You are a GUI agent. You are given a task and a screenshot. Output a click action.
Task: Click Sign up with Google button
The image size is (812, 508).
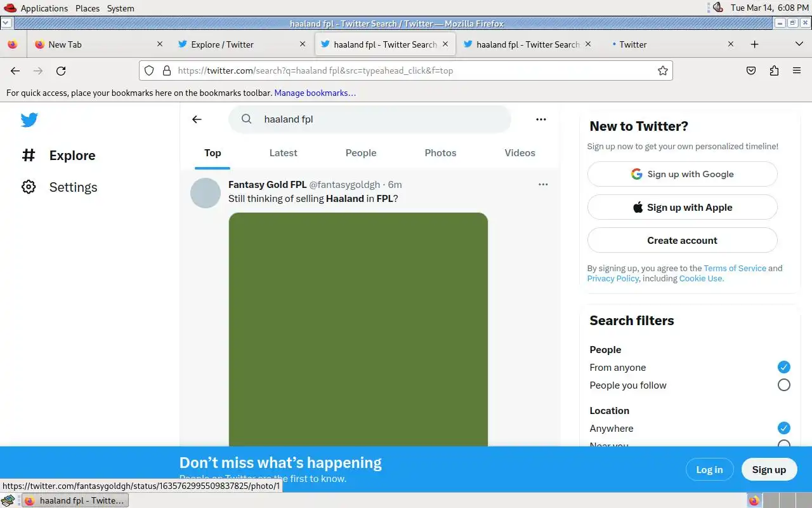tap(682, 174)
